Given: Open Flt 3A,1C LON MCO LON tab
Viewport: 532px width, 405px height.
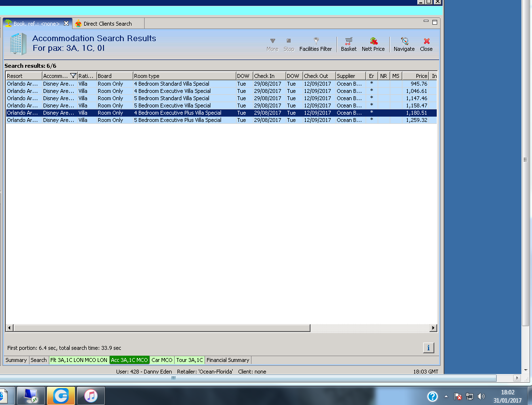Looking at the screenshot, I should [x=79, y=360].
